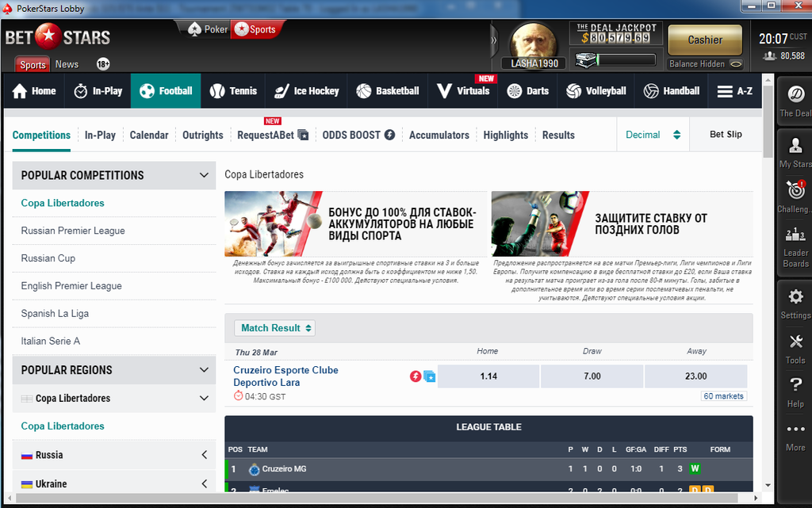Open Volleyball sport tab
This screenshot has height=508, width=812.
click(x=596, y=91)
